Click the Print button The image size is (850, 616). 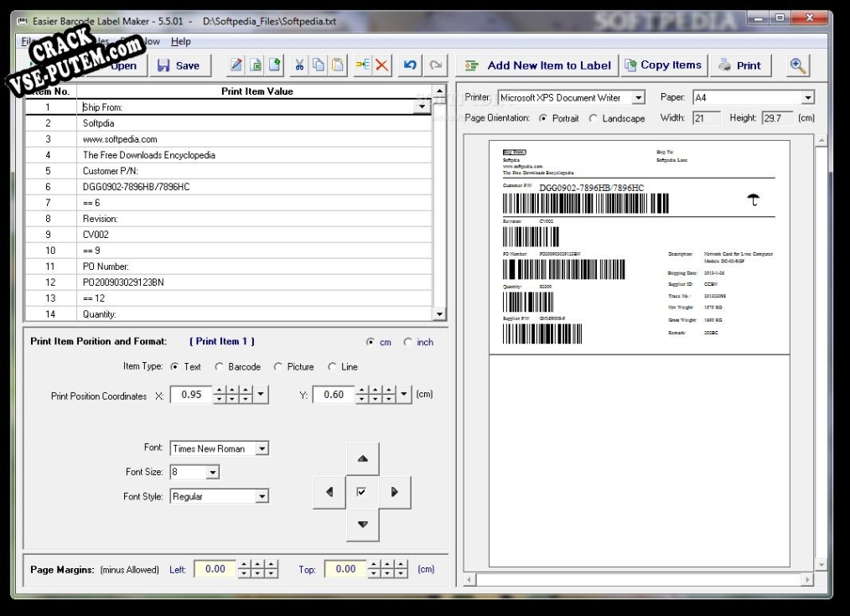[740, 65]
